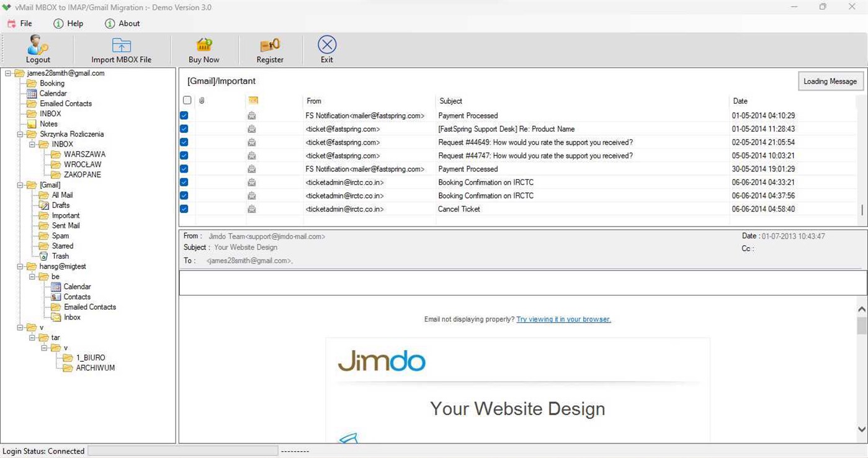This screenshot has width=868, height=458.
Task: Select the Register key icon
Action: point(269,45)
